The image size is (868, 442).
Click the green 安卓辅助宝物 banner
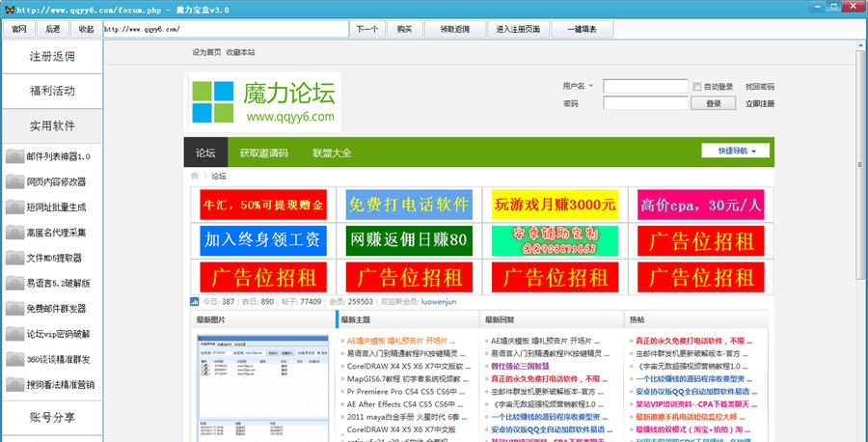tap(555, 240)
